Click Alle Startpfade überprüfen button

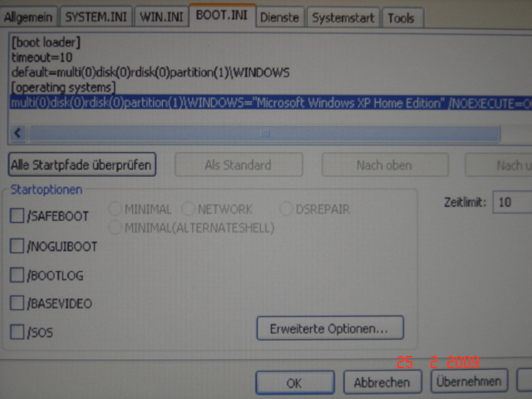point(81,165)
